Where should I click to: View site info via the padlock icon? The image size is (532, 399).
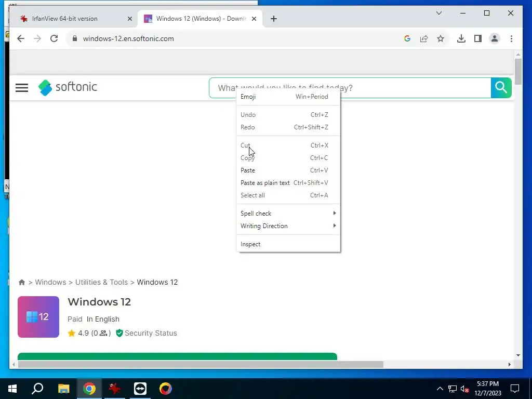pos(75,38)
